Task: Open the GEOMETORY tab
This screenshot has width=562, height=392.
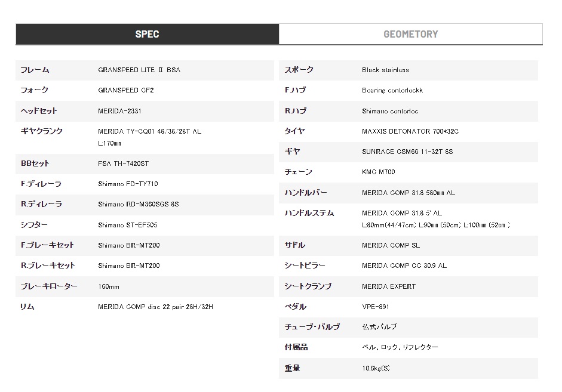Action: 411,34
